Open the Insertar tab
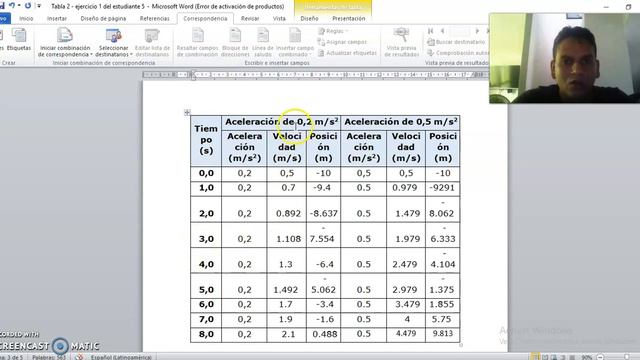Viewport: 640px width, 360px height. [x=57, y=18]
